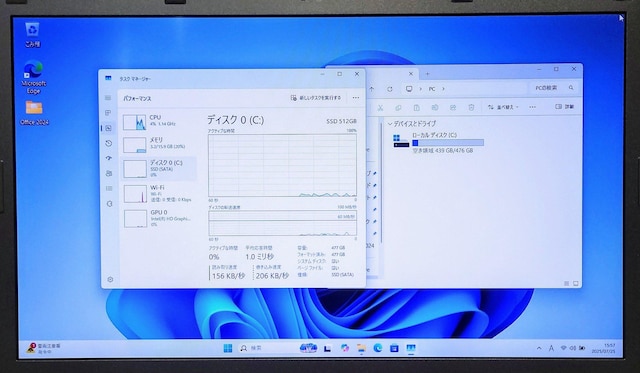Click Run new task button in Task Manager
Image resolution: width=640 pixels, height=373 pixels.
316,98
